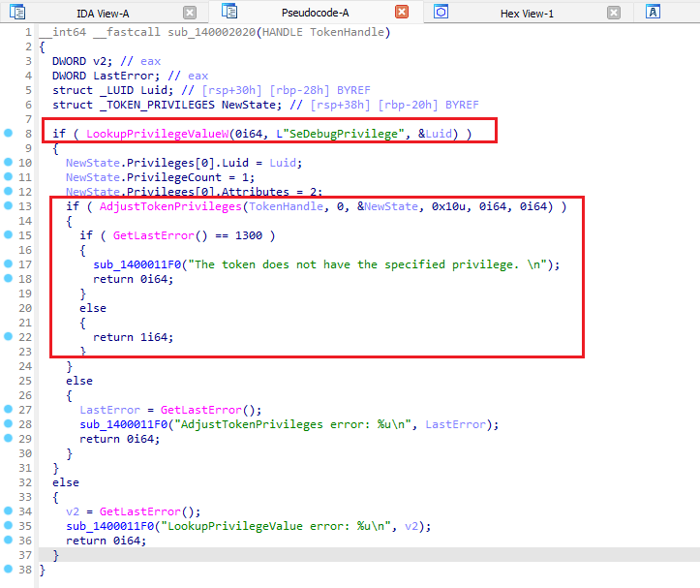Click GetLastError call on line 15
This screenshot has height=588, width=700.
point(154,235)
